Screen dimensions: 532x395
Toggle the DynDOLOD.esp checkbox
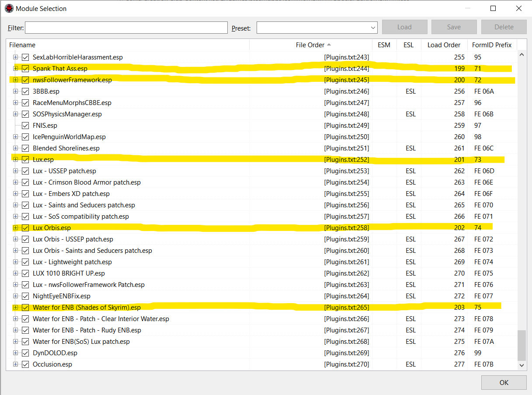pos(25,353)
